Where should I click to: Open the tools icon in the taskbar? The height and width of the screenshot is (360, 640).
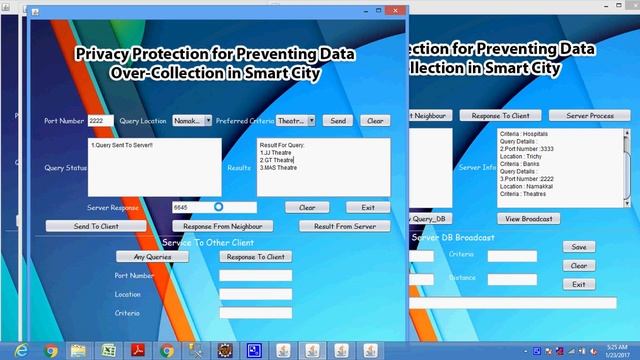click(196, 351)
